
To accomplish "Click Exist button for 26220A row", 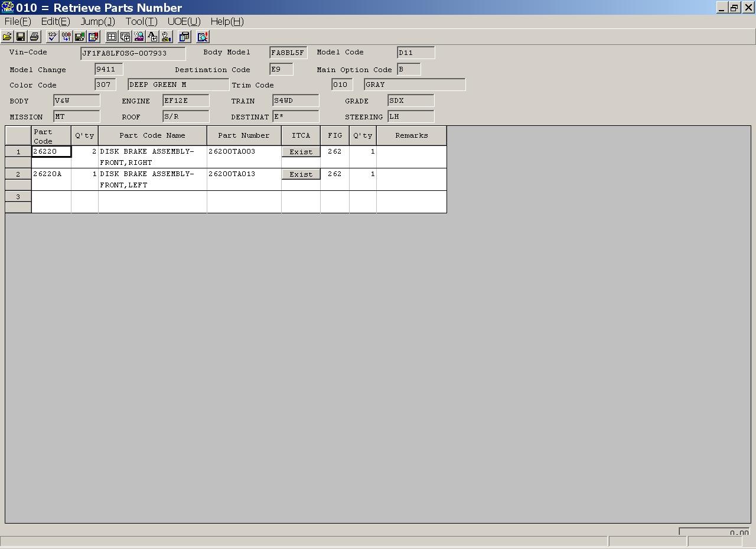I will 301,174.
